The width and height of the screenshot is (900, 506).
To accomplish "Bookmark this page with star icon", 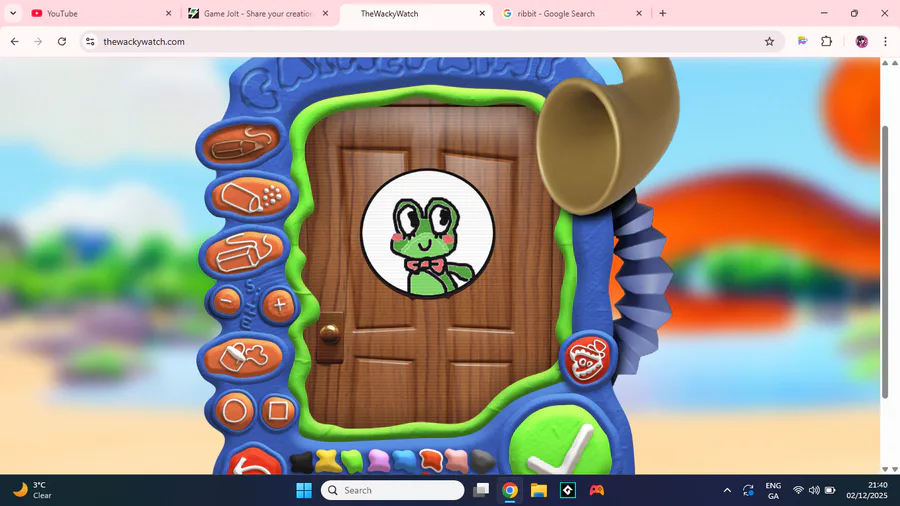I will tap(770, 41).
